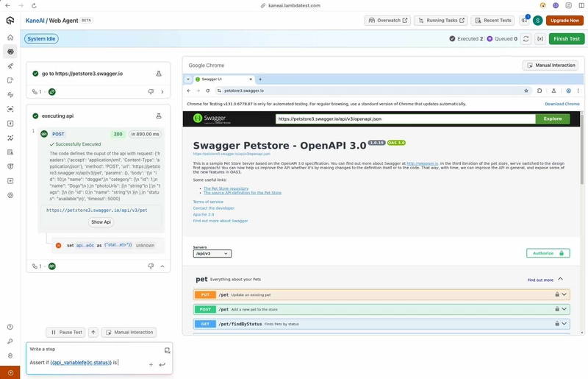Open a new tab in embedded Chrome
The width and height of the screenshot is (588, 379).
click(260, 79)
